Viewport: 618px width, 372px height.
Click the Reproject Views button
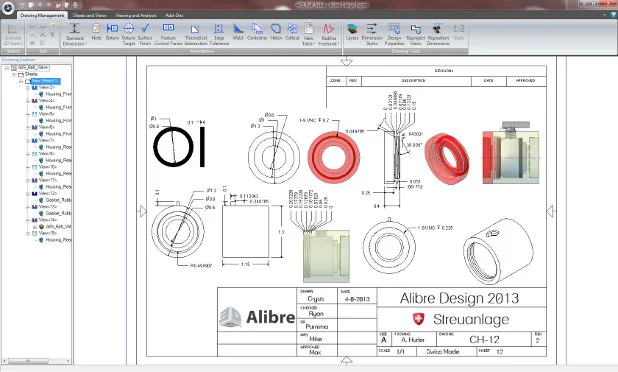(x=415, y=34)
